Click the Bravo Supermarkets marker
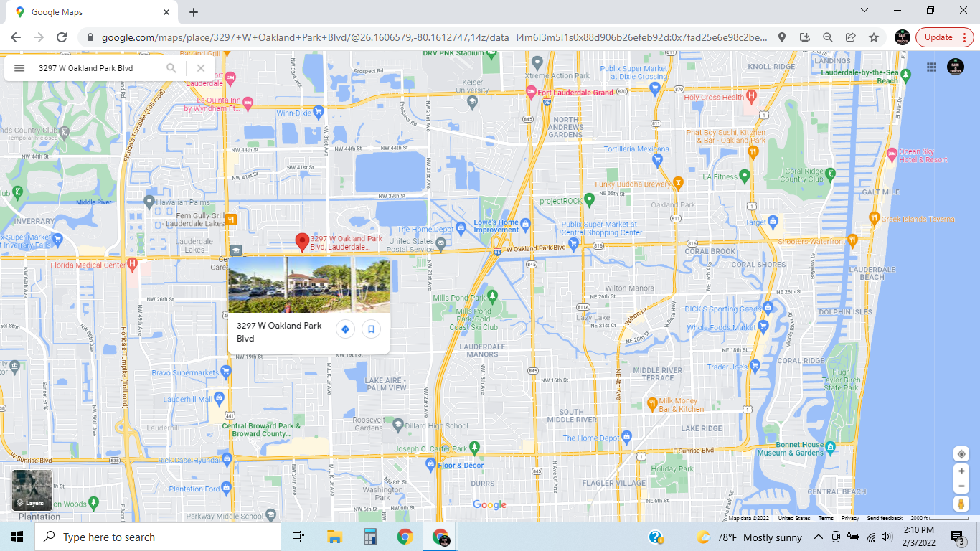The image size is (980, 551). 226,372
